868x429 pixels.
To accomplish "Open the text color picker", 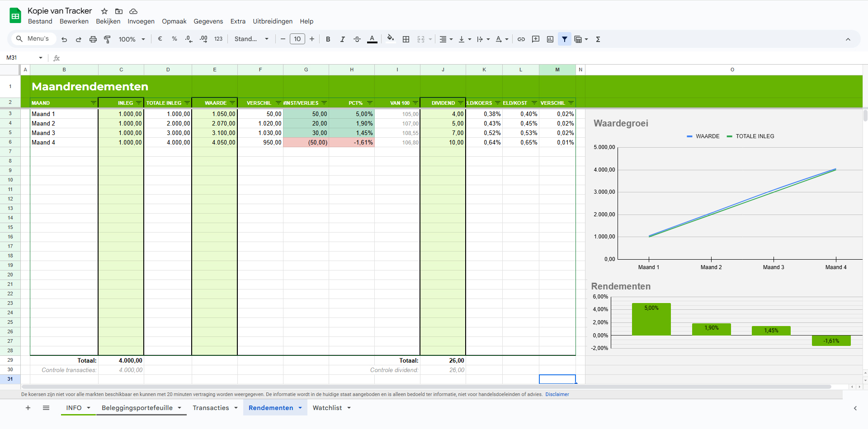I will point(372,39).
